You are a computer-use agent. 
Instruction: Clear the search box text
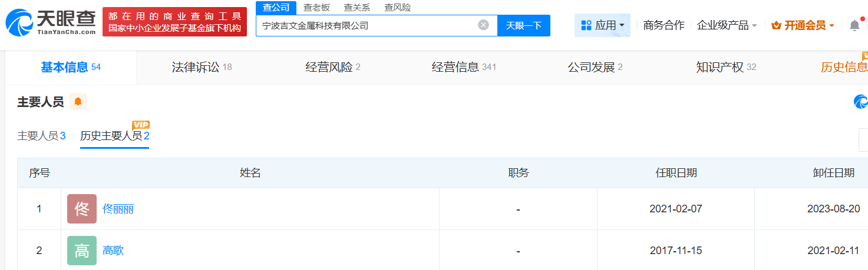click(483, 25)
